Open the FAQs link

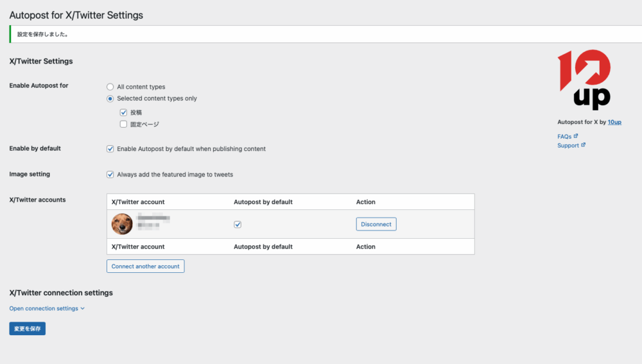tap(564, 137)
